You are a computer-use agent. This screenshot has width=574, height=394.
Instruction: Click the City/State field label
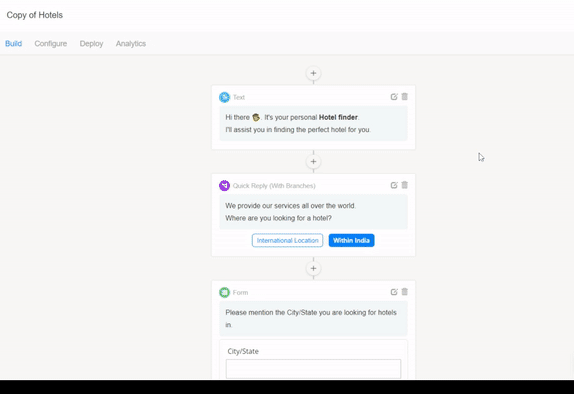point(243,351)
